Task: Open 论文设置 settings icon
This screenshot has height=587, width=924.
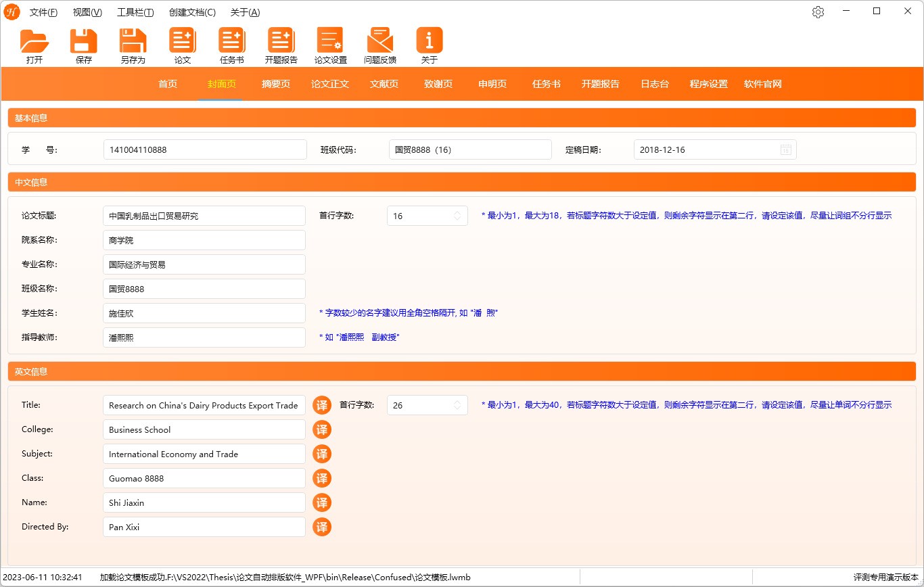Action: [x=330, y=43]
